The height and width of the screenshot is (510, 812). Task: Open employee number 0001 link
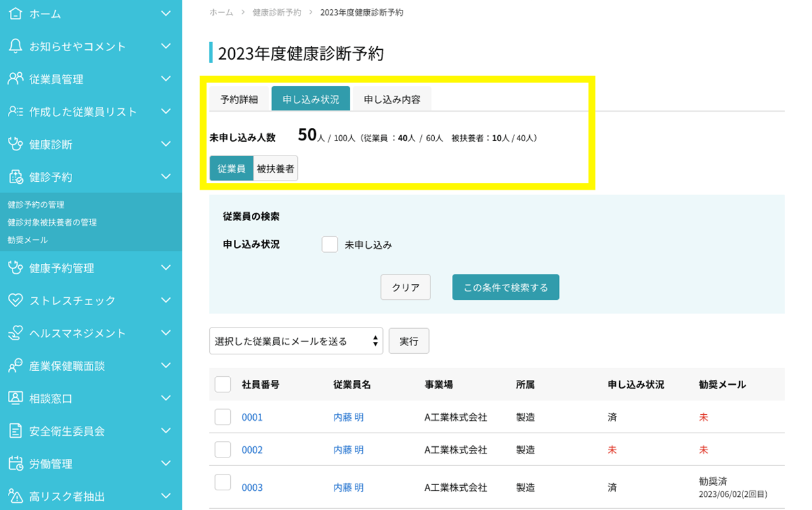(252, 417)
